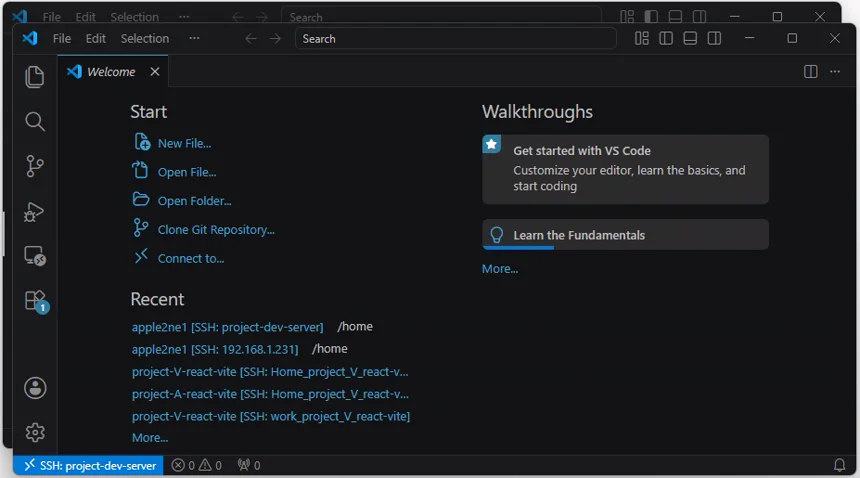Open notifications bell in status bar

point(839,465)
